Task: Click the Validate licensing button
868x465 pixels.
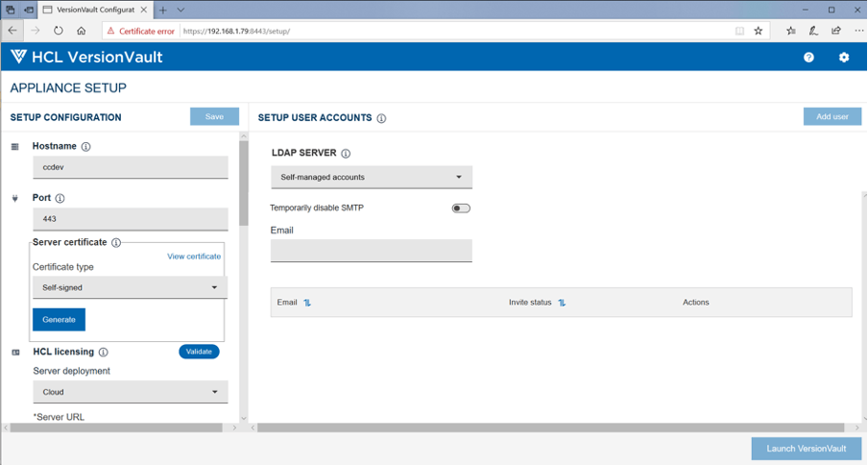Action: point(199,352)
